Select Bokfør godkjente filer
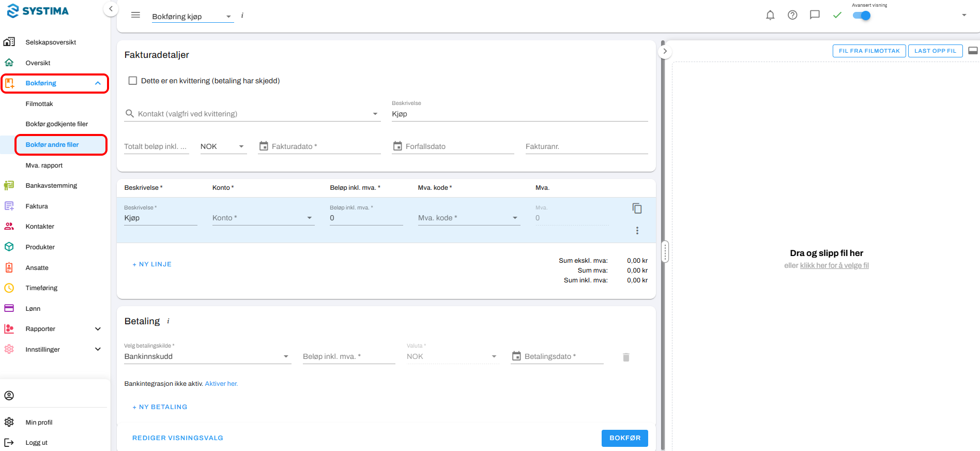980x451 pixels. (x=57, y=124)
